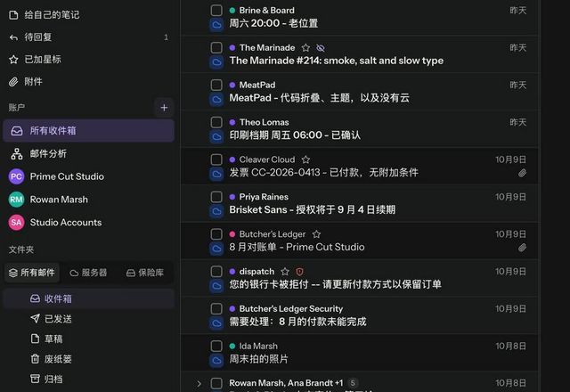Click cloud icon on dispatch email
Image resolution: width=570 pixels, height=392 pixels.
(x=216, y=286)
